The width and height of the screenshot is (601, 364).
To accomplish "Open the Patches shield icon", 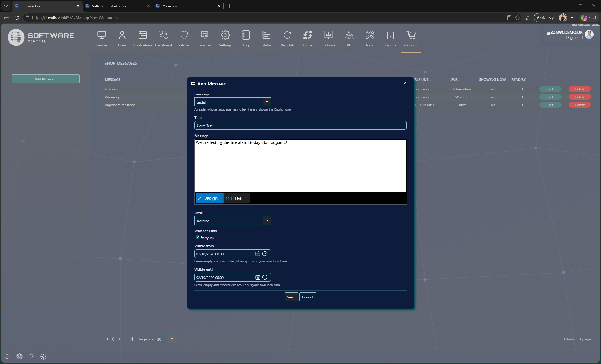I will 184,39.
